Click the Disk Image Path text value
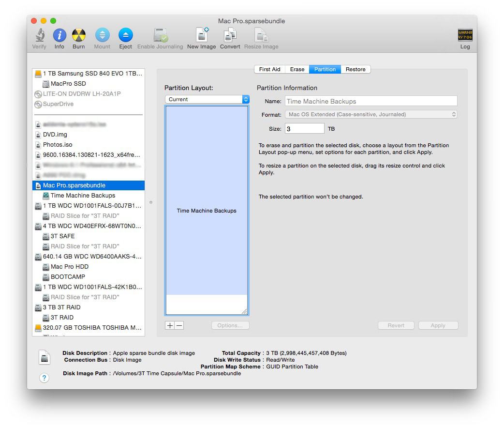 [177, 373]
